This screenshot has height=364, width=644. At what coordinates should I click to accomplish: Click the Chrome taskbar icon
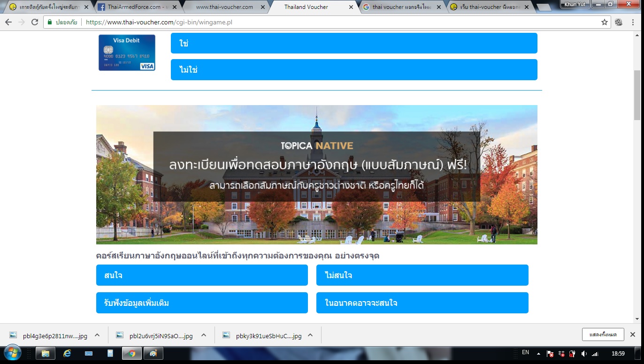(132, 353)
